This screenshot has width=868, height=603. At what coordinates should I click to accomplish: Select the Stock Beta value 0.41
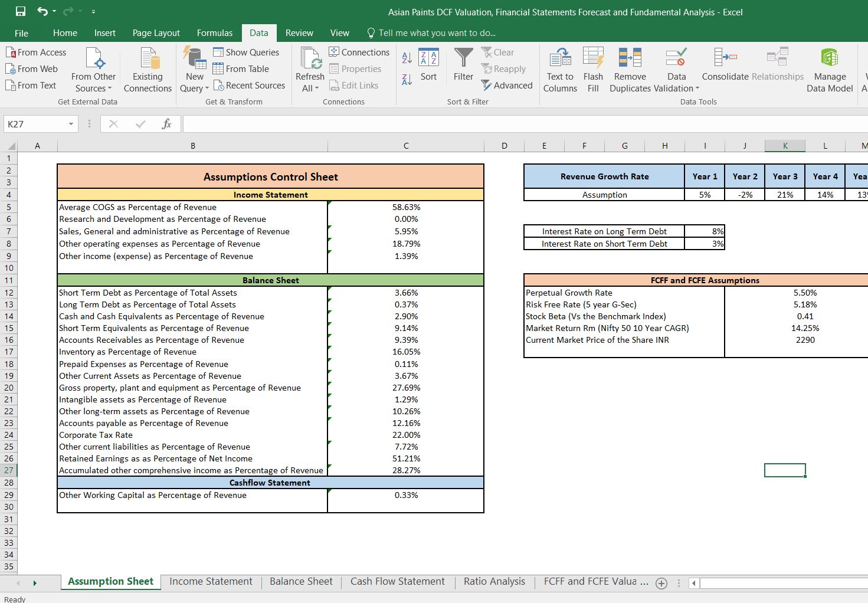pos(805,316)
